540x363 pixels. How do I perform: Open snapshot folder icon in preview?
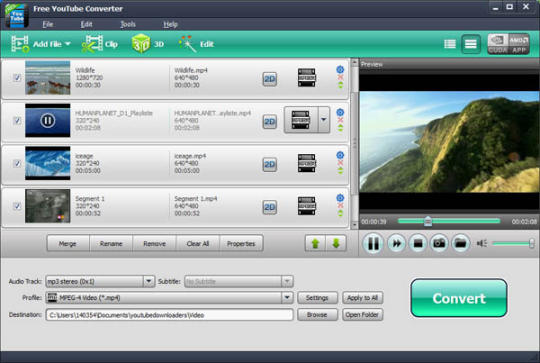coord(460,243)
